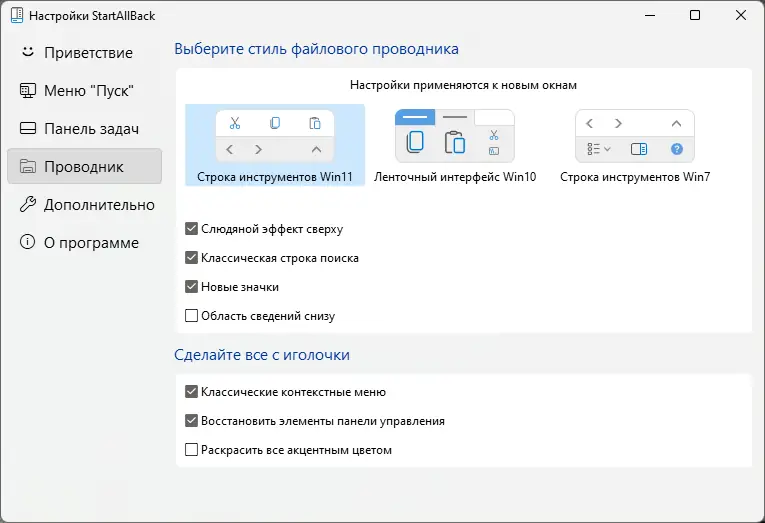Enable Раскрасить все акцентным цветом
Image resolution: width=765 pixels, height=523 pixels.
(x=192, y=450)
